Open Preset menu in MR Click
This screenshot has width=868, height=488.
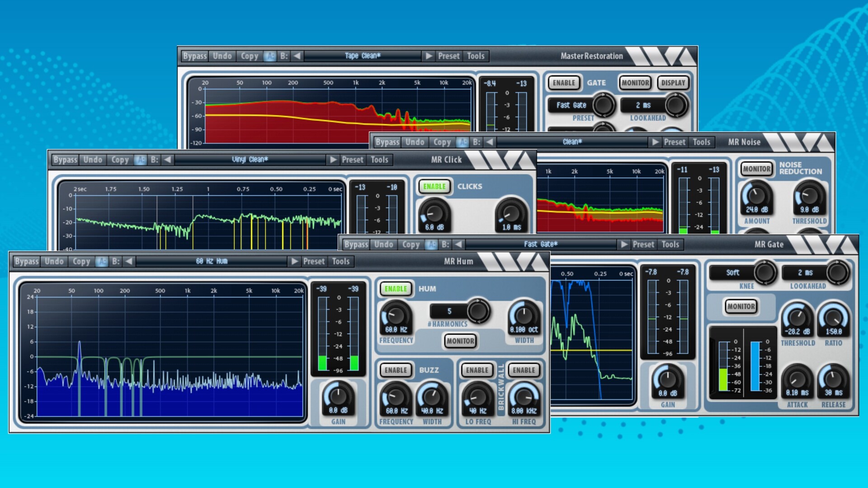click(352, 160)
